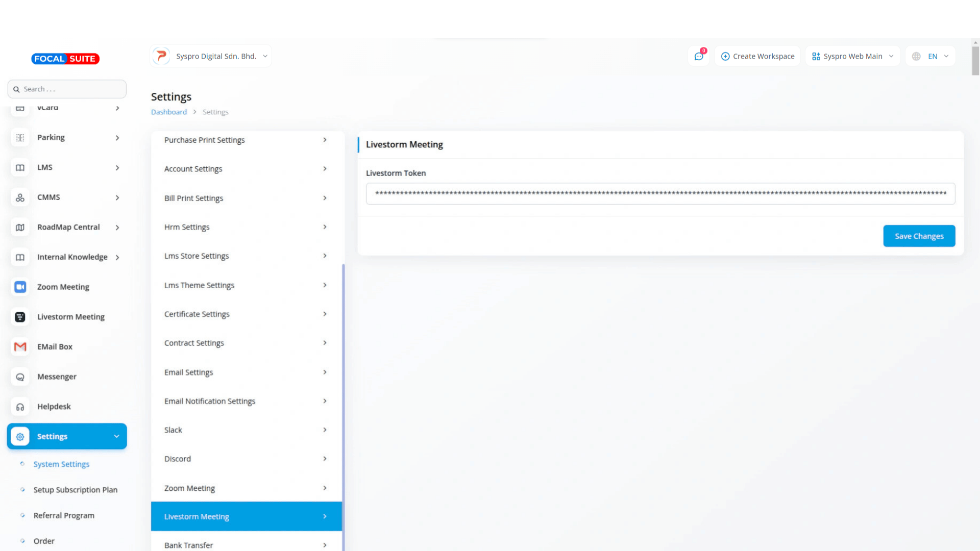Click the CMMS sidebar icon

click(20, 197)
